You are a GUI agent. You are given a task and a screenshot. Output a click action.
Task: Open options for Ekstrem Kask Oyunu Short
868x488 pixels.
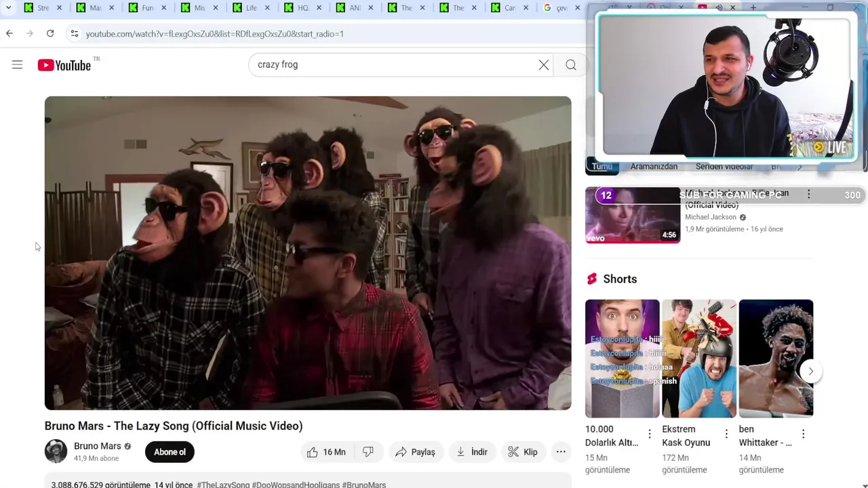click(726, 434)
